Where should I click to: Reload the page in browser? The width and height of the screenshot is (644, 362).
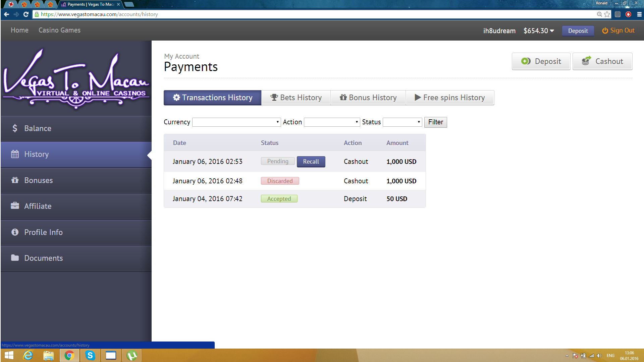[x=26, y=14]
